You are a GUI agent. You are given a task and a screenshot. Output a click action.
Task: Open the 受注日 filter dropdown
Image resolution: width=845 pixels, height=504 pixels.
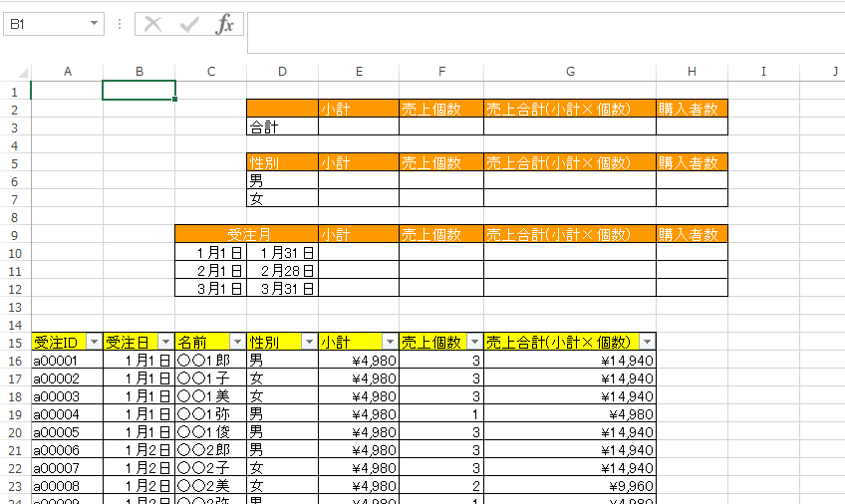pyautogui.click(x=165, y=342)
